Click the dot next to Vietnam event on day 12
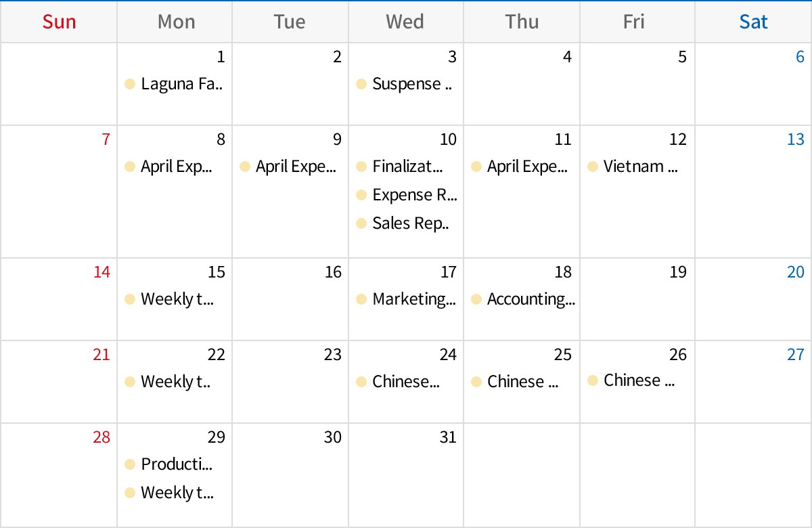This screenshot has width=812, height=528. click(592, 166)
